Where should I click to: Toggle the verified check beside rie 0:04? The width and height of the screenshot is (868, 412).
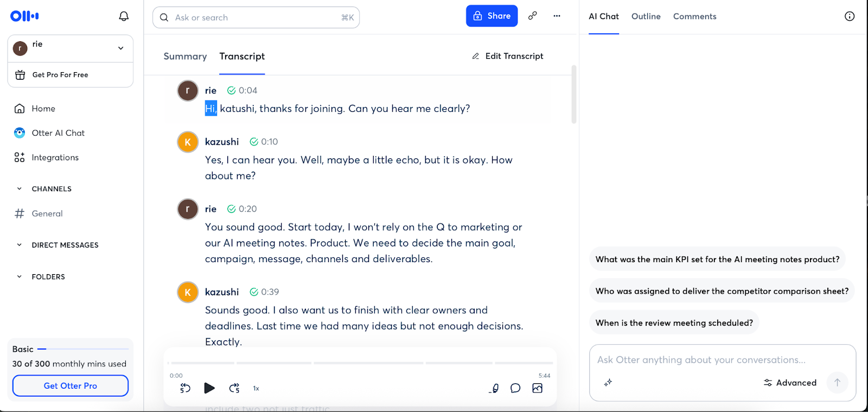(232, 91)
